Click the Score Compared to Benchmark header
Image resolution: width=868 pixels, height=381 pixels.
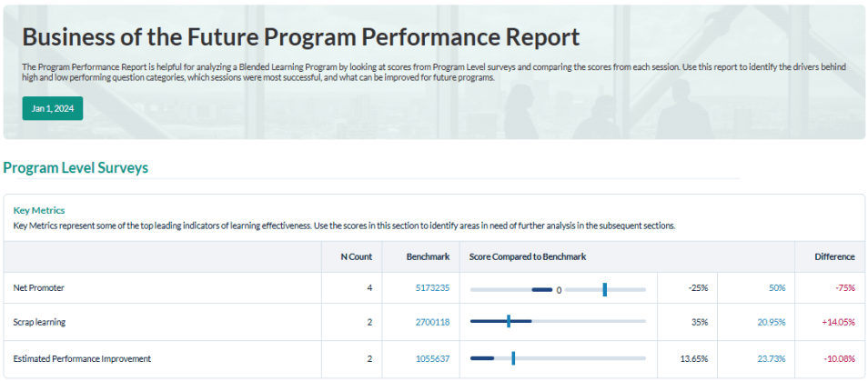click(527, 256)
